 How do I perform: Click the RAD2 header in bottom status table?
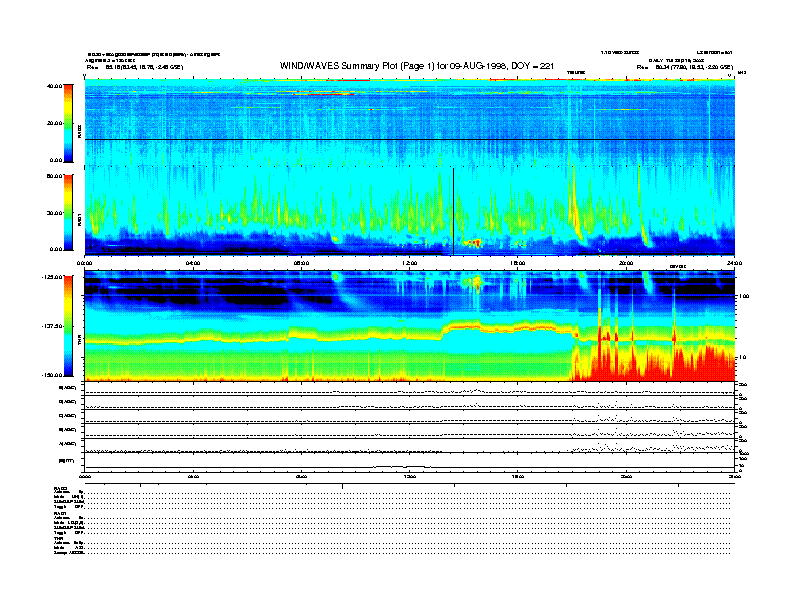coord(60,488)
